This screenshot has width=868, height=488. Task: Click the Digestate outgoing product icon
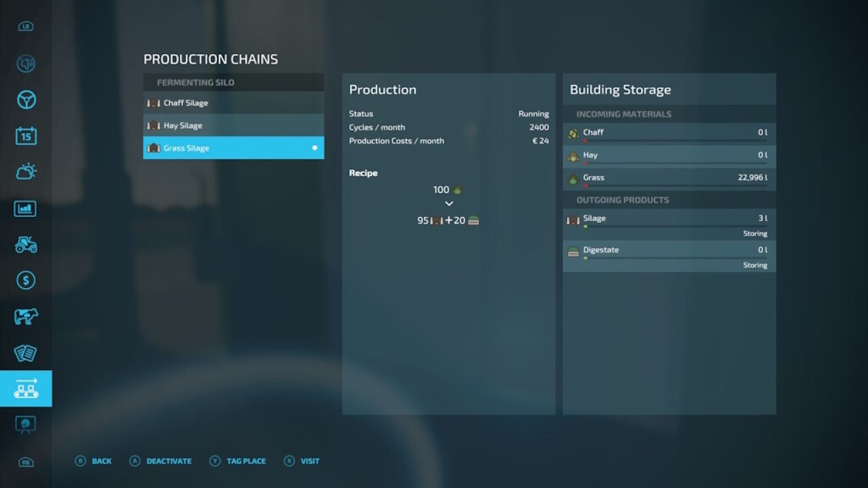[573, 251]
